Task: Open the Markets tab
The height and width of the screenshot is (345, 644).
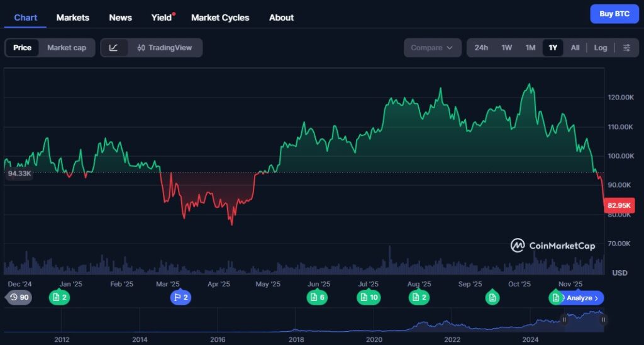Action: 73,18
